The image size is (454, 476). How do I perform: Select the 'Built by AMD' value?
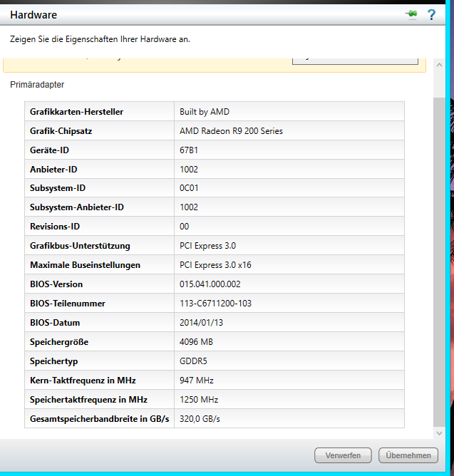tap(205, 112)
